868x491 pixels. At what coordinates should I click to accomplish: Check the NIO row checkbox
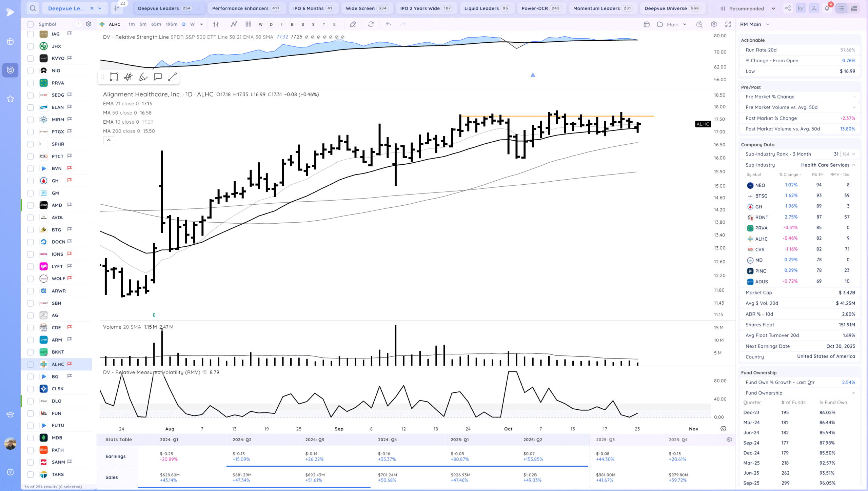coord(31,71)
